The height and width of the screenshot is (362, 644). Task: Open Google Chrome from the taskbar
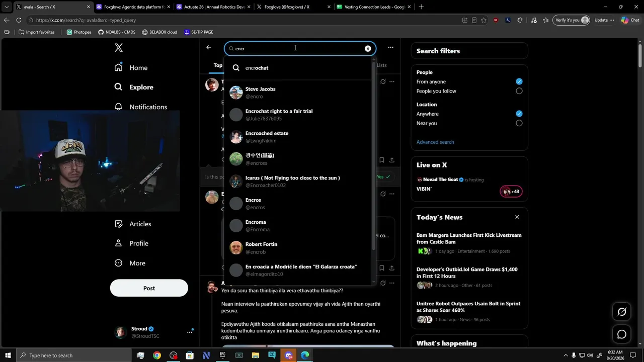pyautogui.click(x=157, y=355)
